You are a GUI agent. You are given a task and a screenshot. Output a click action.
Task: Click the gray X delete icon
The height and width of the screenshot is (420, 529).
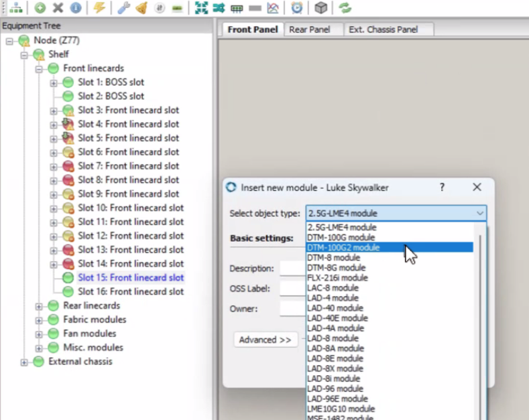(58, 8)
